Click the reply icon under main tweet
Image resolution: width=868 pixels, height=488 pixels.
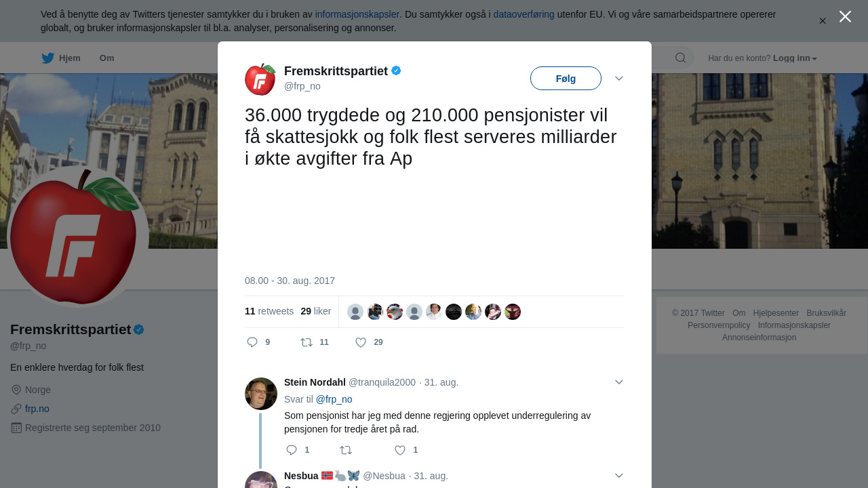[252, 342]
